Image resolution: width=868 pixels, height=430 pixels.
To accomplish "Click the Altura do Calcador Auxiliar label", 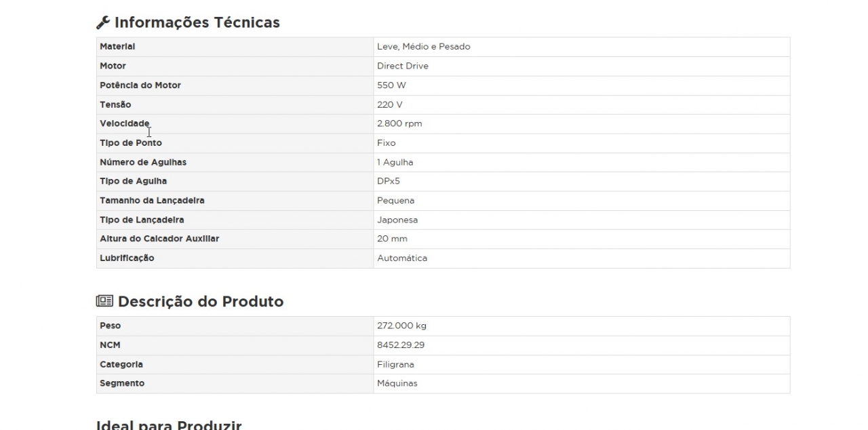I will [x=159, y=239].
